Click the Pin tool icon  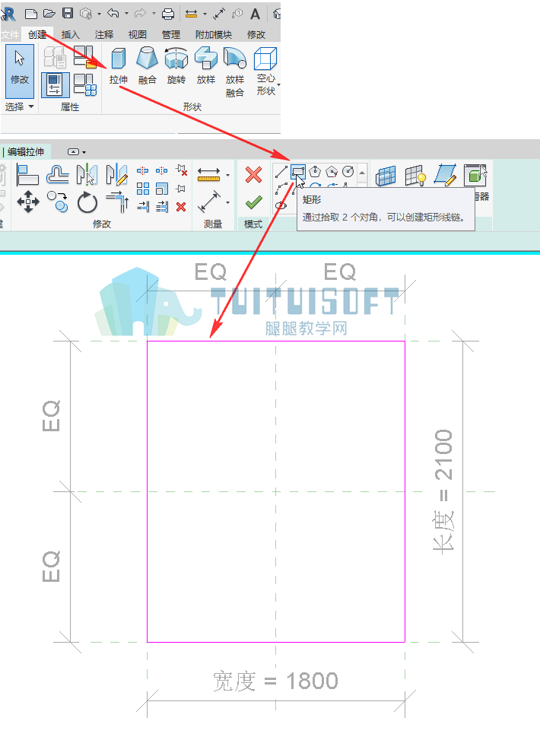[x=181, y=189]
